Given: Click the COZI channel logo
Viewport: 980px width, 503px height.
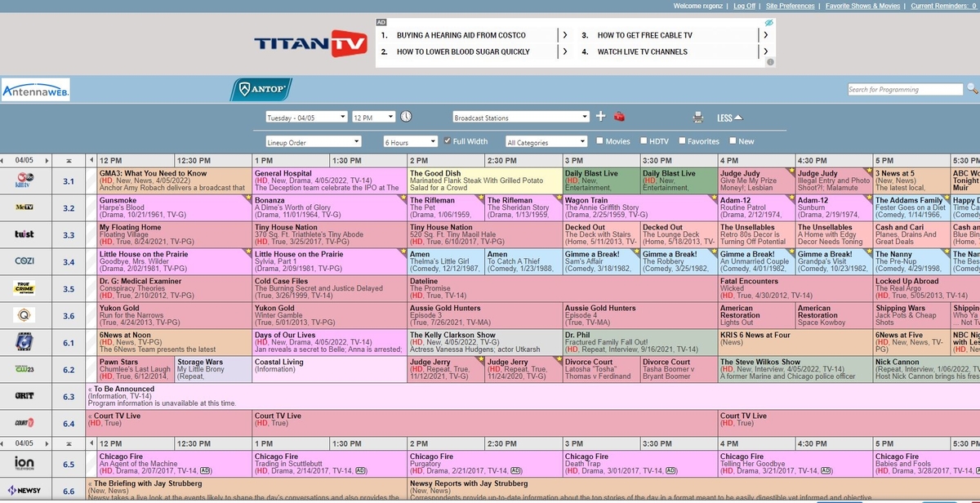Looking at the screenshot, I should point(24,261).
